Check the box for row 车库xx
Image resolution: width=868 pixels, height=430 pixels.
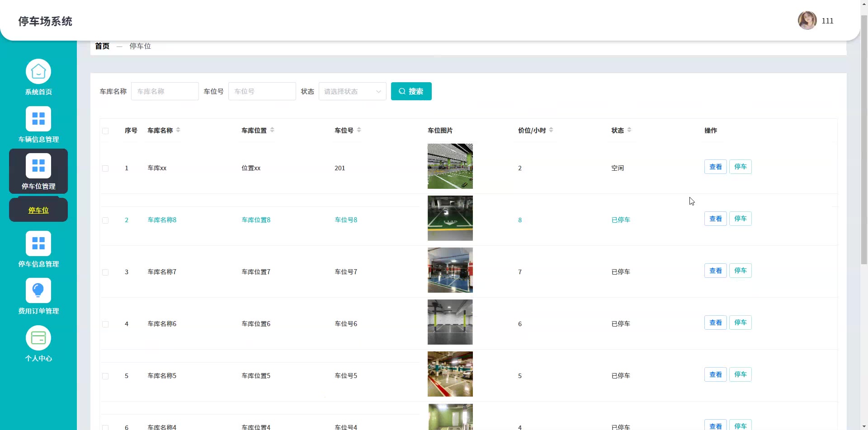coord(105,168)
